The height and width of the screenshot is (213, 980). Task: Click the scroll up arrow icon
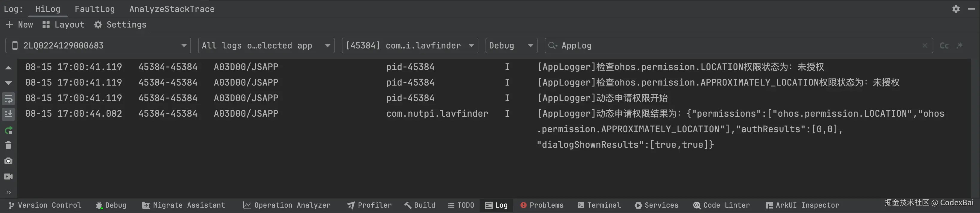click(x=8, y=68)
